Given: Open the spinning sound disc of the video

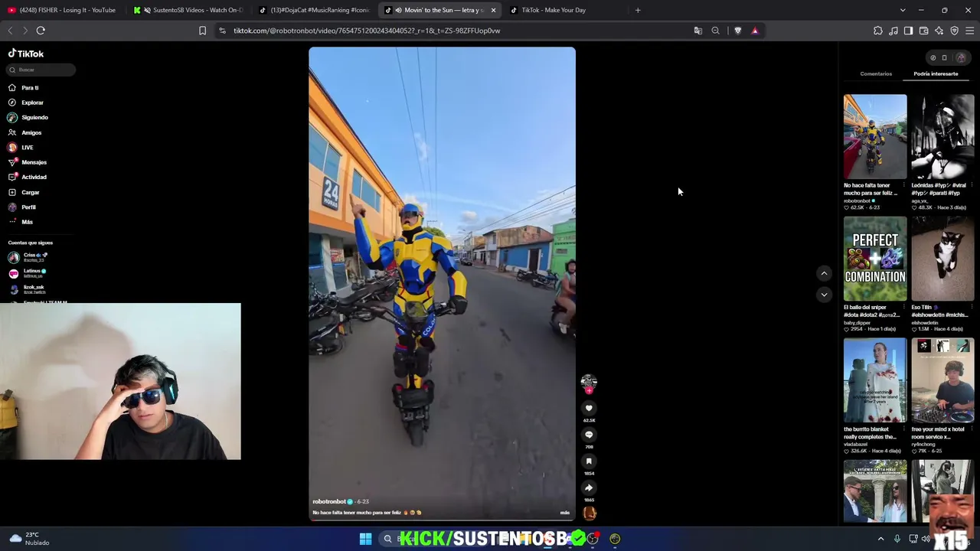Looking at the screenshot, I should pyautogui.click(x=590, y=514).
